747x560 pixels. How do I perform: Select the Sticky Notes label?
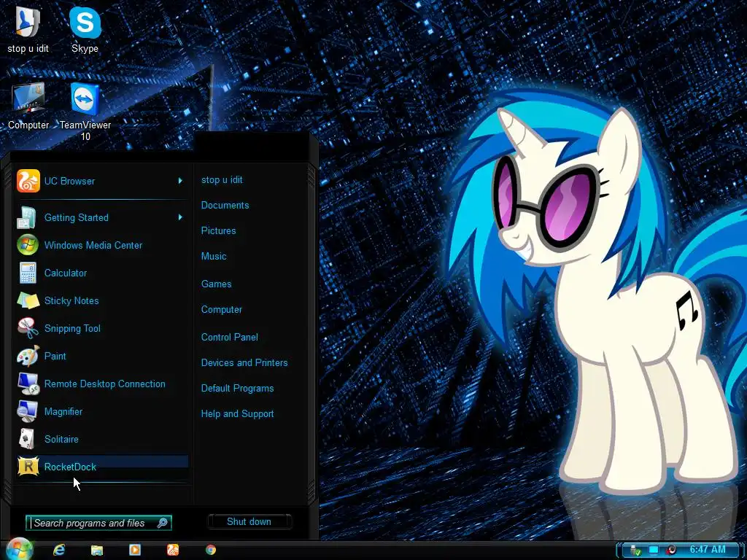point(71,300)
